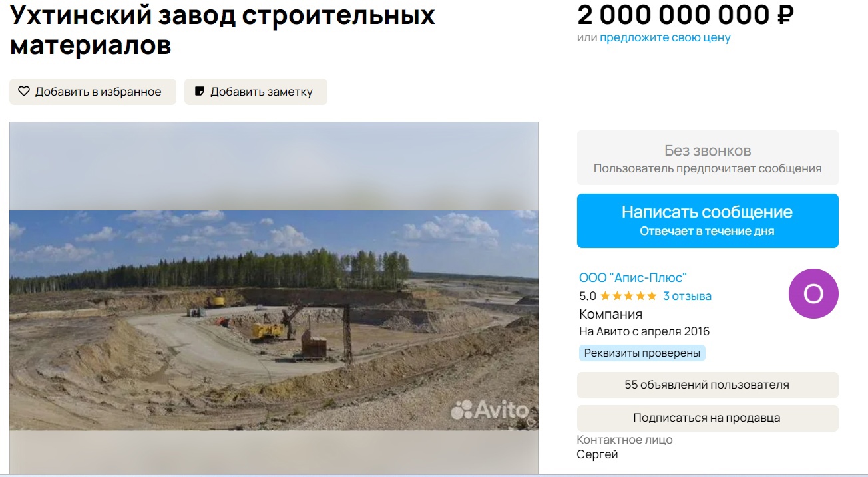This screenshot has height=477, width=868.
Task: Open seller profile ООО "Апис-Плюс"
Action: [x=633, y=277]
